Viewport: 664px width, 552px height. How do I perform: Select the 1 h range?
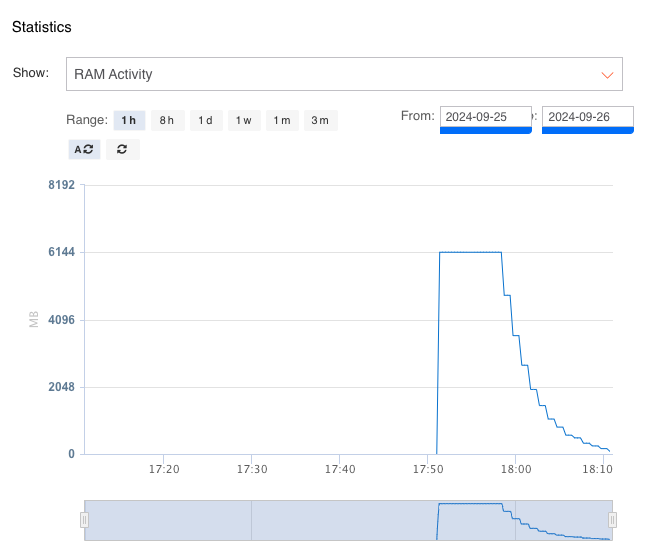point(129,121)
